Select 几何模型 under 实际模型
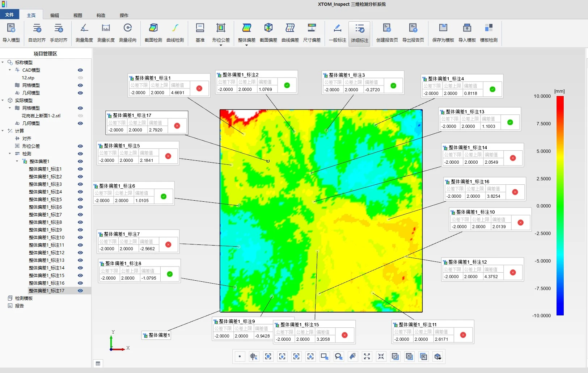 tap(31, 123)
